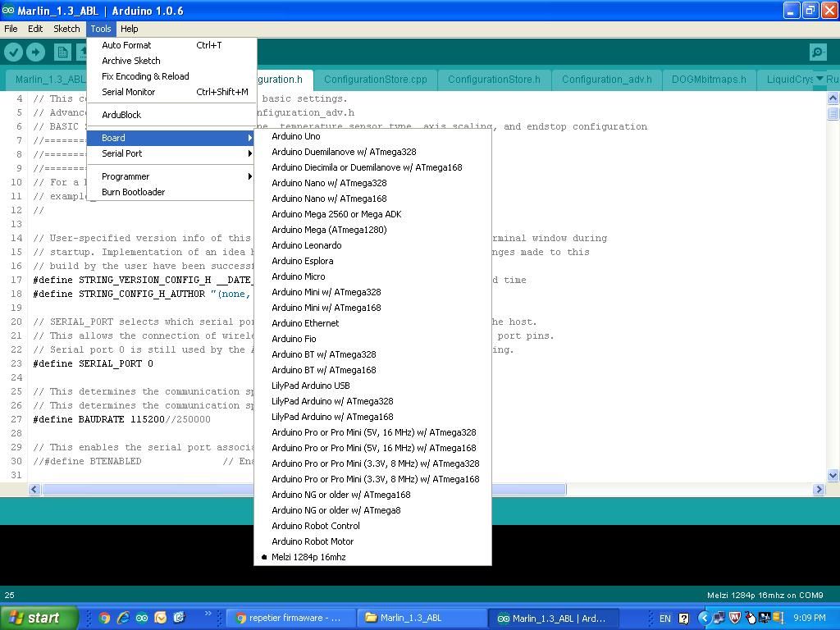Select Melzi 1284p 16mhz board
Viewport: 840px width, 630px height.
click(x=308, y=557)
